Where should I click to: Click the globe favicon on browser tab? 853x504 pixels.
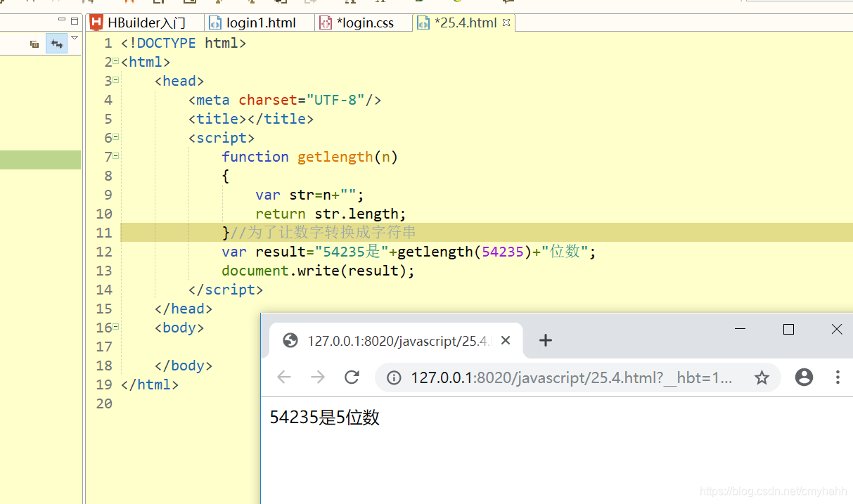click(x=290, y=341)
